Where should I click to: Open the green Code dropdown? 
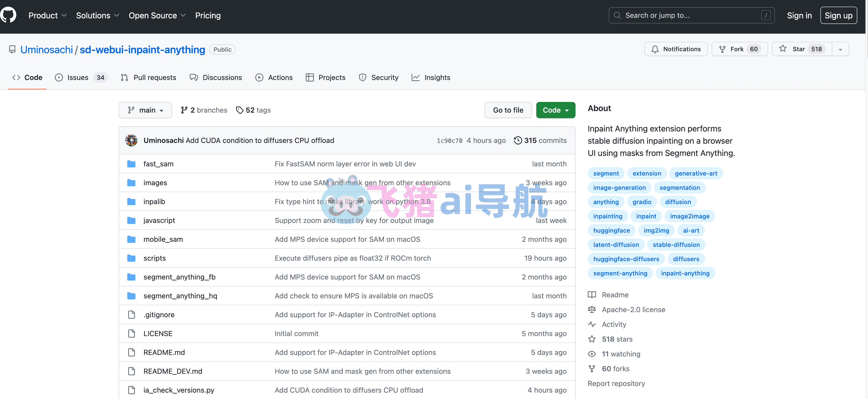pos(555,110)
